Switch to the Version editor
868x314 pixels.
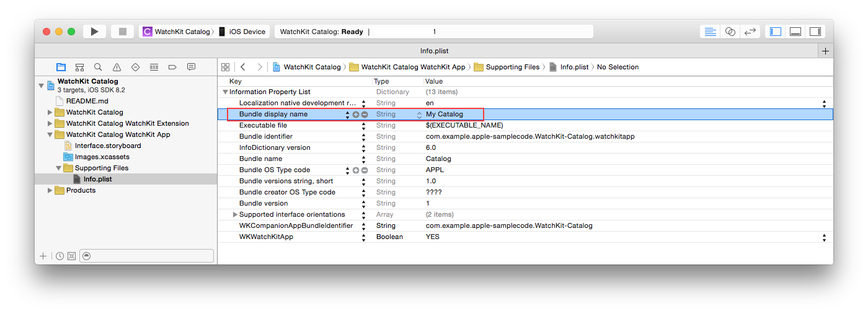point(750,32)
